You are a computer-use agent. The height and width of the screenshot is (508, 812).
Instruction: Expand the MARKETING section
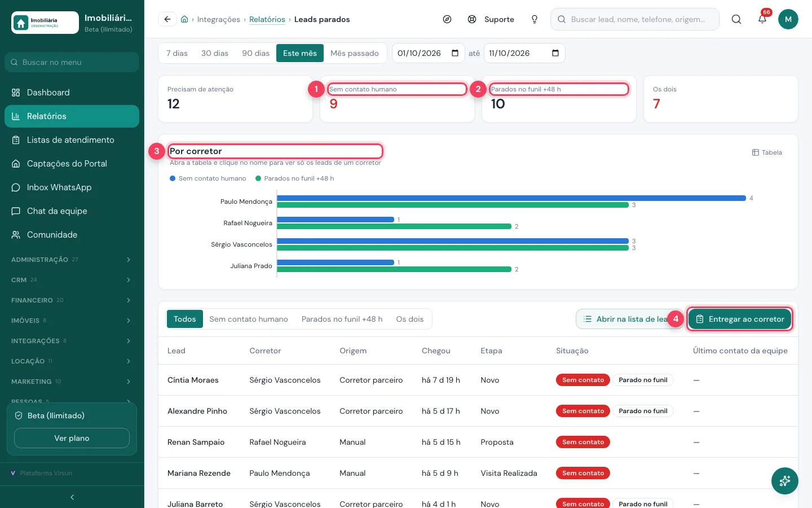[72, 382]
